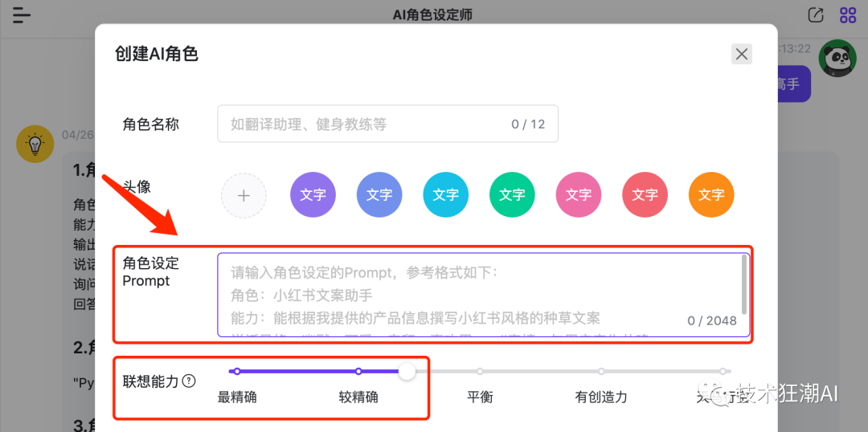Select the pink 文字 avatar
The width and height of the screenshot is (868, 432).
pos(579,194)
